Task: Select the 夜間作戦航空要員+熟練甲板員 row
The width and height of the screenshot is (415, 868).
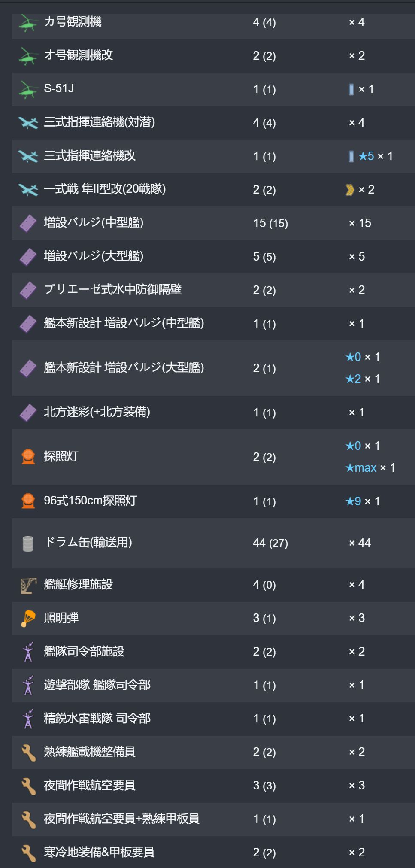Action: (x=213, y=819)
